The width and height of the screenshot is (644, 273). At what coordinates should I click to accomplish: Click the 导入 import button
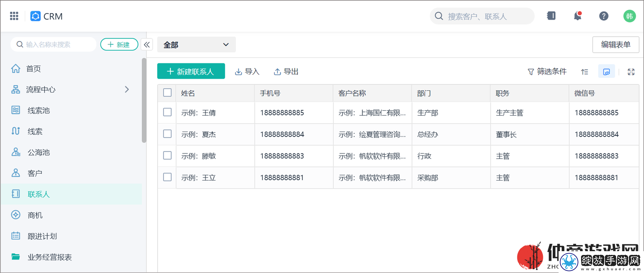tap(247, 72)
